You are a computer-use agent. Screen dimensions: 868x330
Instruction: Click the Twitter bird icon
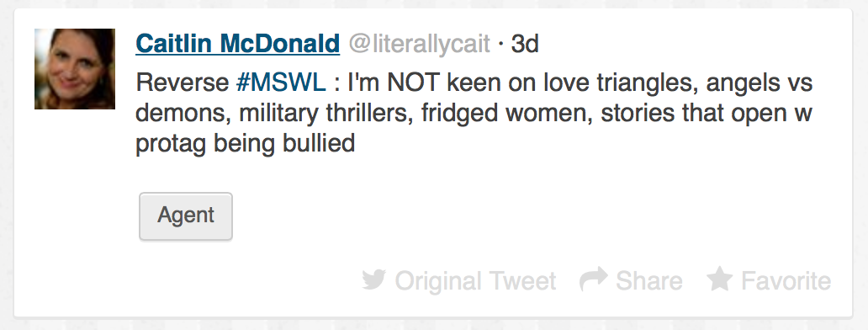click(x=373, y=279)
